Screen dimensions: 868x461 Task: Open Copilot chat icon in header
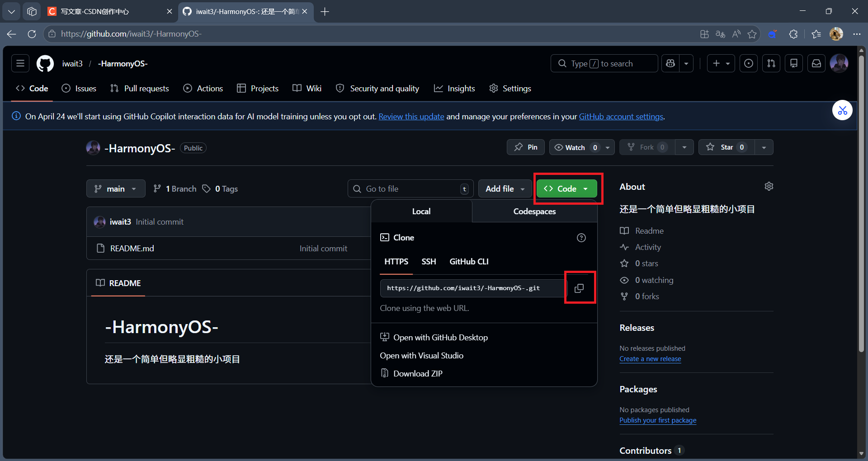click(x=670, y=64)
